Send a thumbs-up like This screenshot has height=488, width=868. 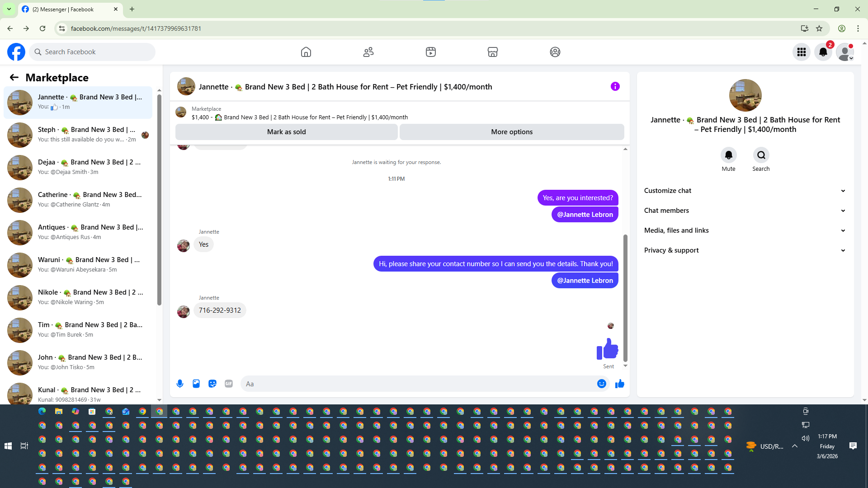620,384
